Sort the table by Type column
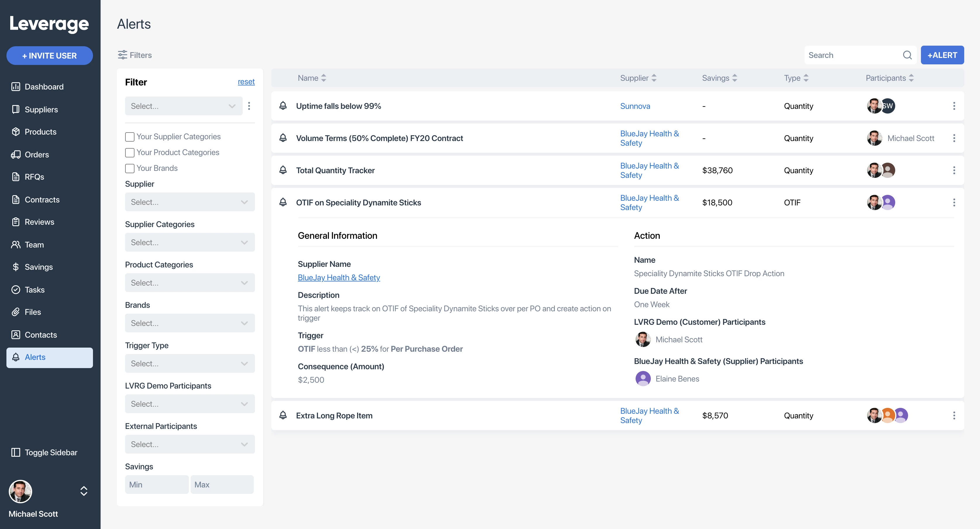The width and height of the screenshot is (980, 529). coord(796,78)
